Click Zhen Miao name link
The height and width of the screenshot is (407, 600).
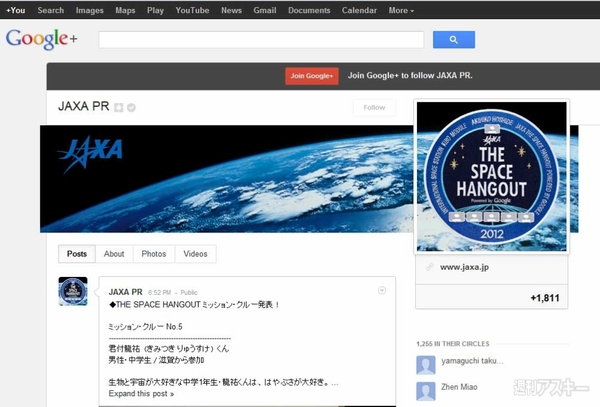[x=459, y=387]
